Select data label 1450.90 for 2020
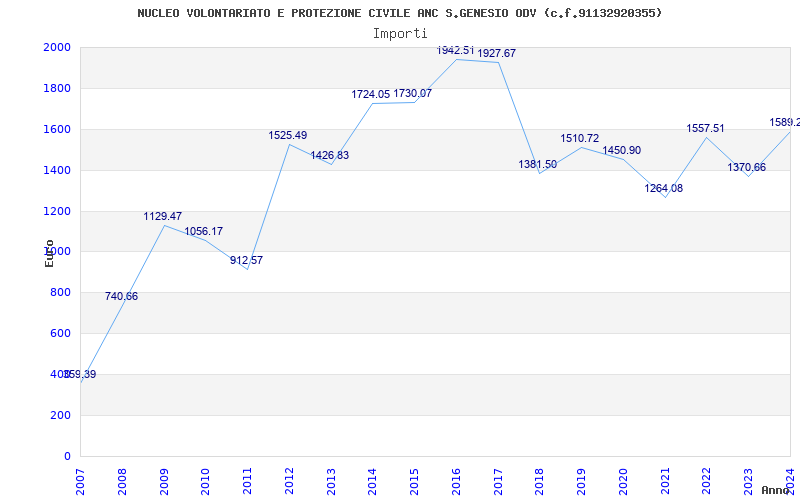The height and width of the screenshot is (500, 800). [621, 151]
